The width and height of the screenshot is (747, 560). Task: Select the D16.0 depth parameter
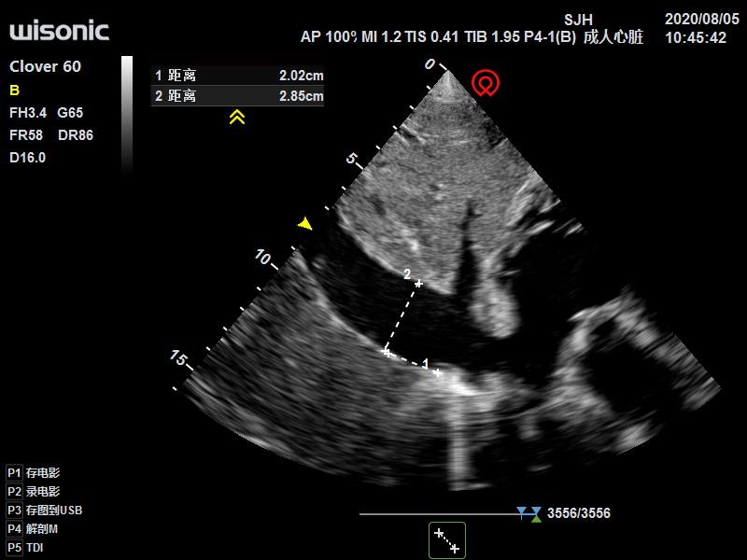point(28,158)
